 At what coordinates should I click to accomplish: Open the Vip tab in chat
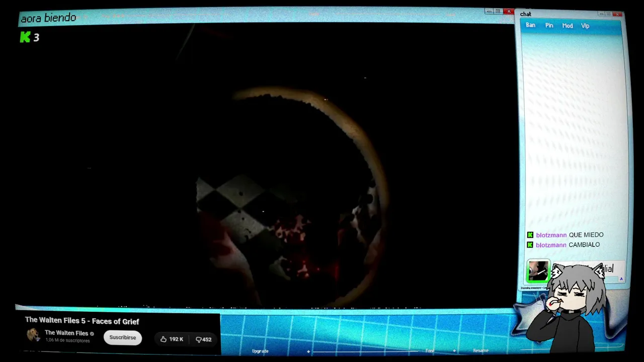click(x=585, y=26)
